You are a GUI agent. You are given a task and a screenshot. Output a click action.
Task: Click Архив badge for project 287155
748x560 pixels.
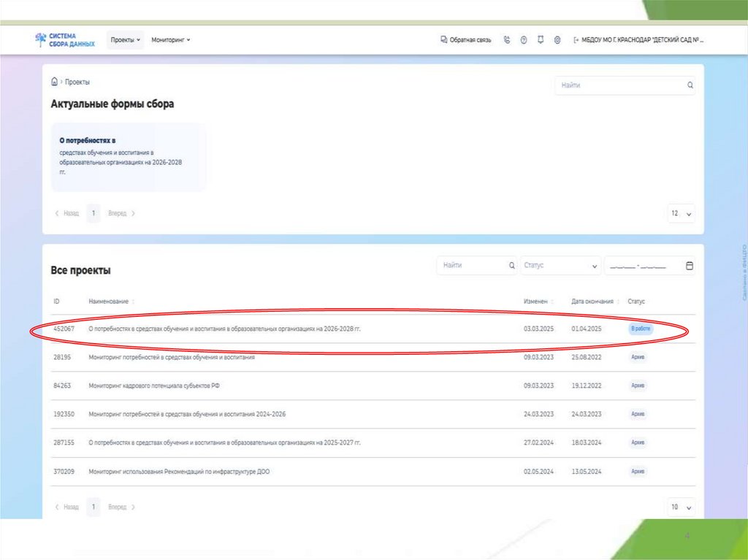[x=638, y=442]
